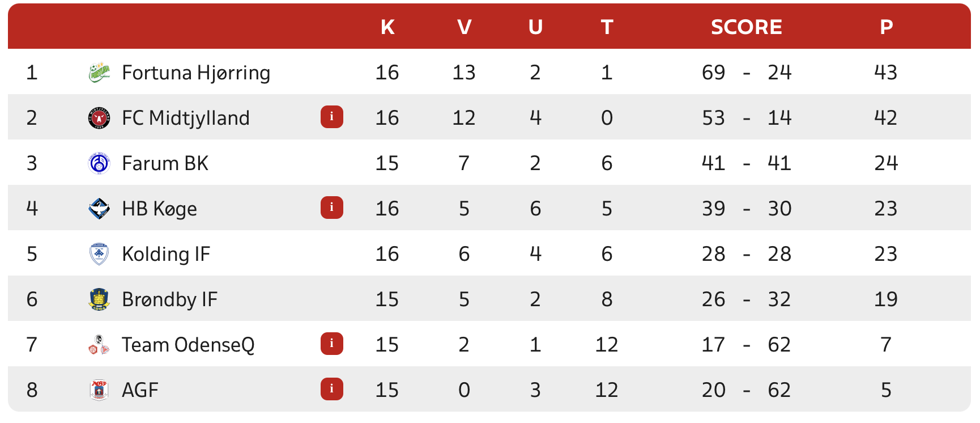Click the P points column header
Viewport: 980px width, 423px height.
pos(886,27)
